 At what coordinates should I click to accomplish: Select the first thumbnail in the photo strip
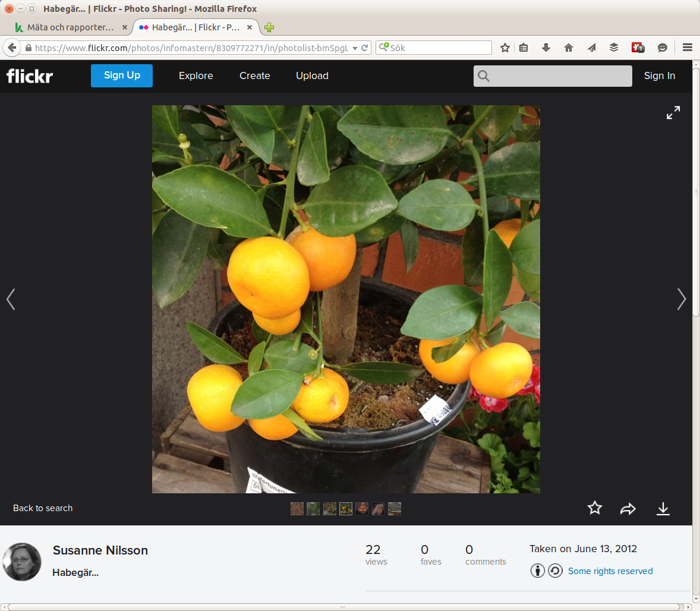pos(297,509)
